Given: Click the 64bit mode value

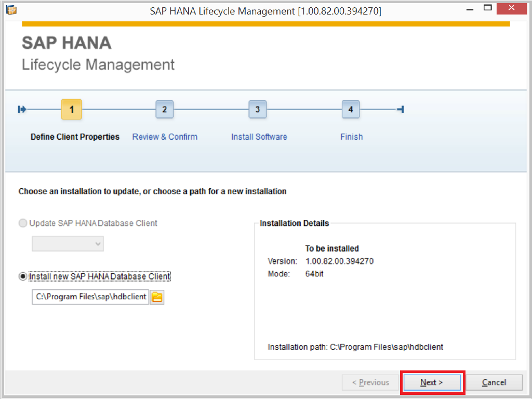Looking at the screenshot, I should (x=314, y=274).
